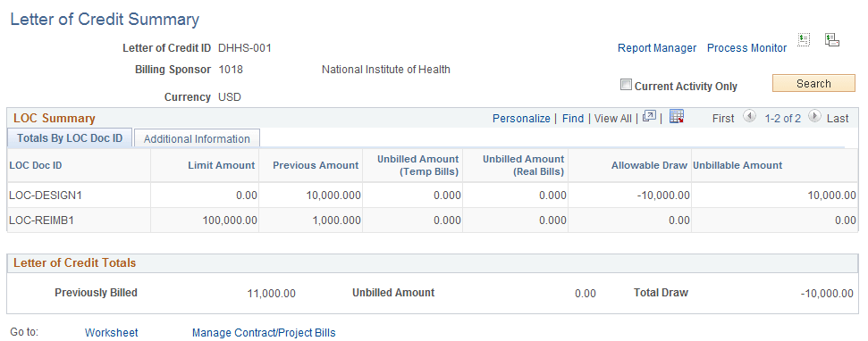Download LOC Summary grid to spreadsheet icon
Screen dimensions: 868x341
tap(677, 116)
